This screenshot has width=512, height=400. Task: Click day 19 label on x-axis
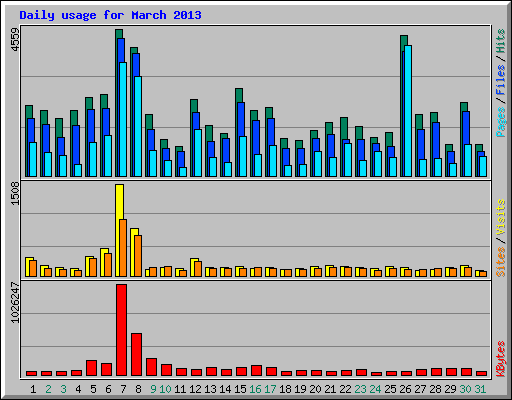[x=300, y=389]
